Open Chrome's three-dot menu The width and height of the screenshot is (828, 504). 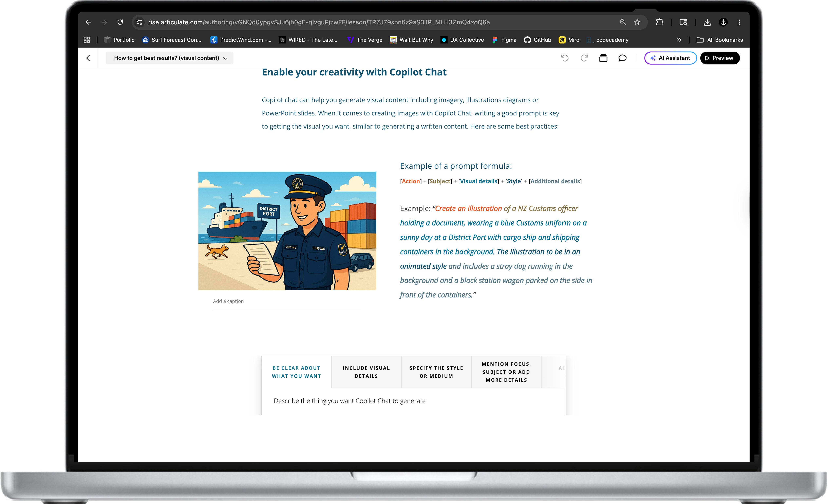pos(739,22)
